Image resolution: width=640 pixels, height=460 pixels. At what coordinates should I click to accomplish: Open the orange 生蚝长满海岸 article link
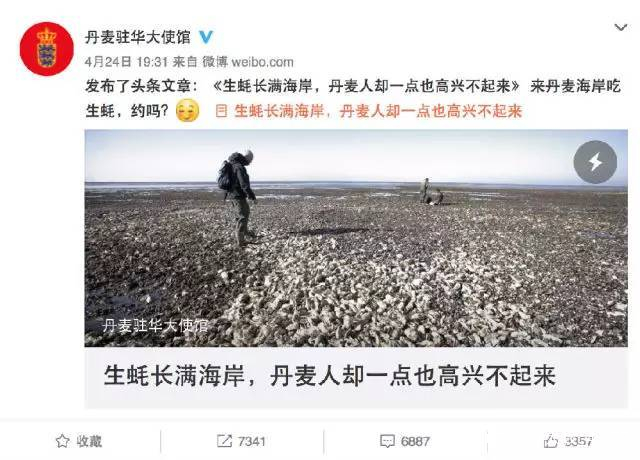point(378,111)
